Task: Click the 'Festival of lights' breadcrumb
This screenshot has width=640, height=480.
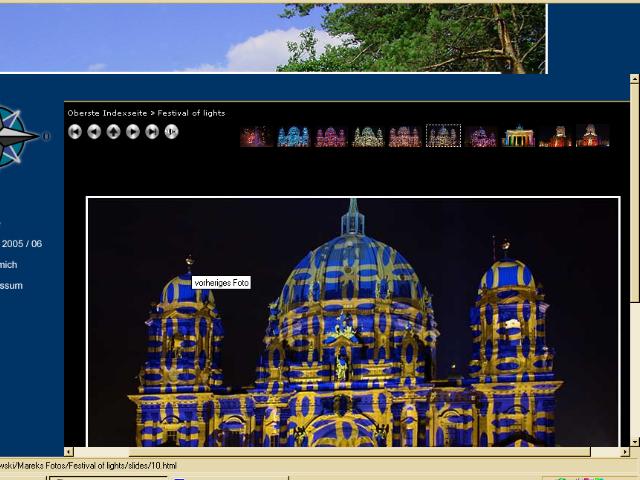Action: (191, 113)
